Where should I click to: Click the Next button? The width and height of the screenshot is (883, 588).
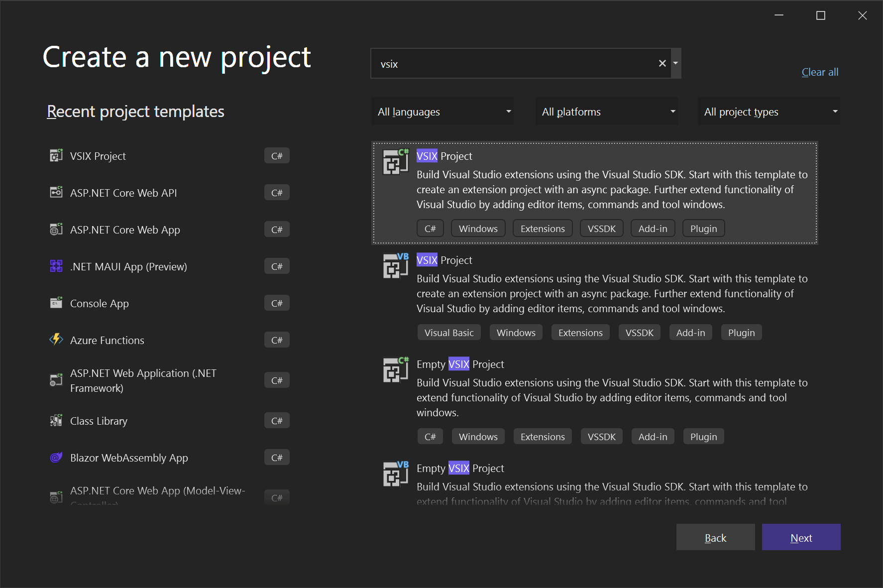[x=801, y=537]
